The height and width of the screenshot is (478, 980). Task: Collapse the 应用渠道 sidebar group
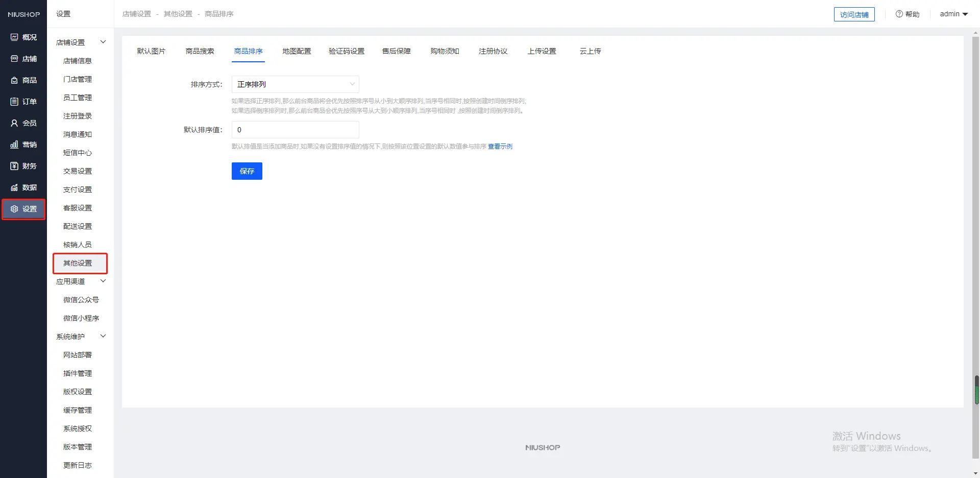(103, 281)
